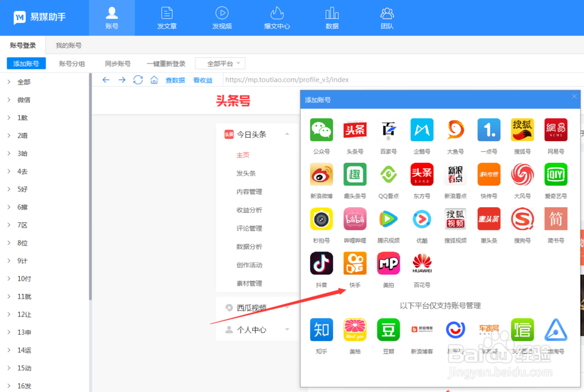Pick the 知乎 icon
The height and width of the screenshot is (392, 584).
click(x=321, y=330)
